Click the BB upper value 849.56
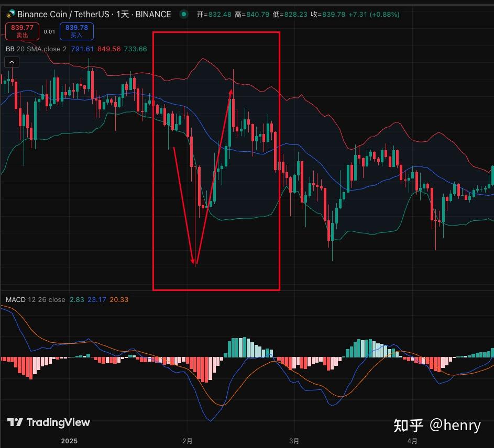 point(109,49)
